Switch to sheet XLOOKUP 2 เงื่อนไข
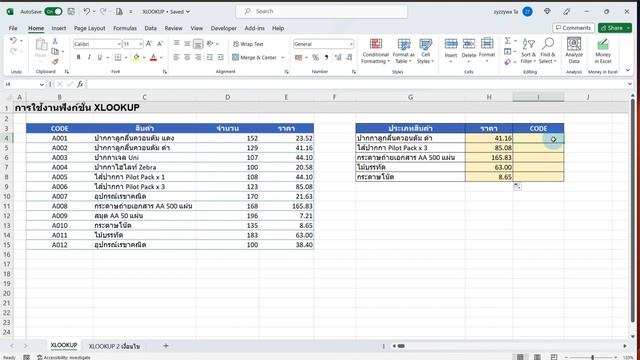 (x=114, y=346)
